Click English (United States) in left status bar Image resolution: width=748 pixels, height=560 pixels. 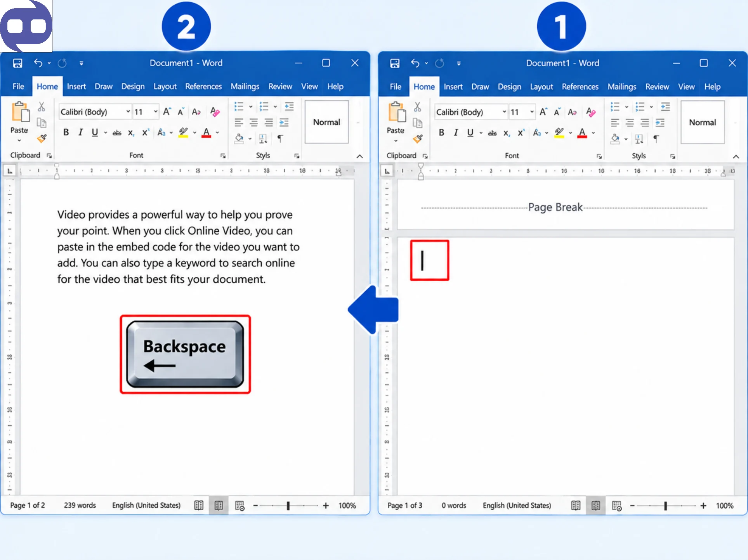tap(146, 505)
